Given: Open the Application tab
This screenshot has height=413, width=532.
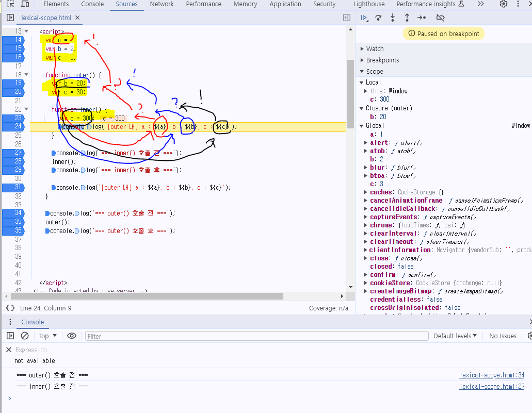Looking at the screenshot, I should point(285,4).
